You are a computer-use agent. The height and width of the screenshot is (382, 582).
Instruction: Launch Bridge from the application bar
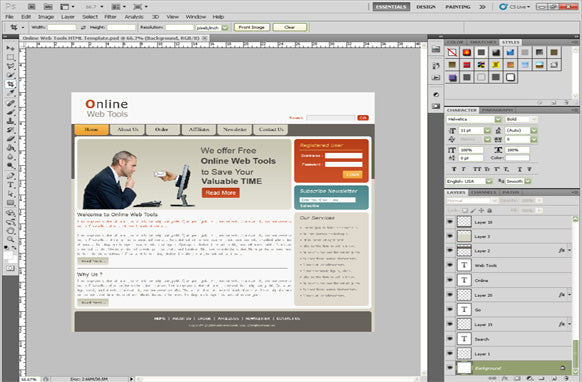point(32,7)
